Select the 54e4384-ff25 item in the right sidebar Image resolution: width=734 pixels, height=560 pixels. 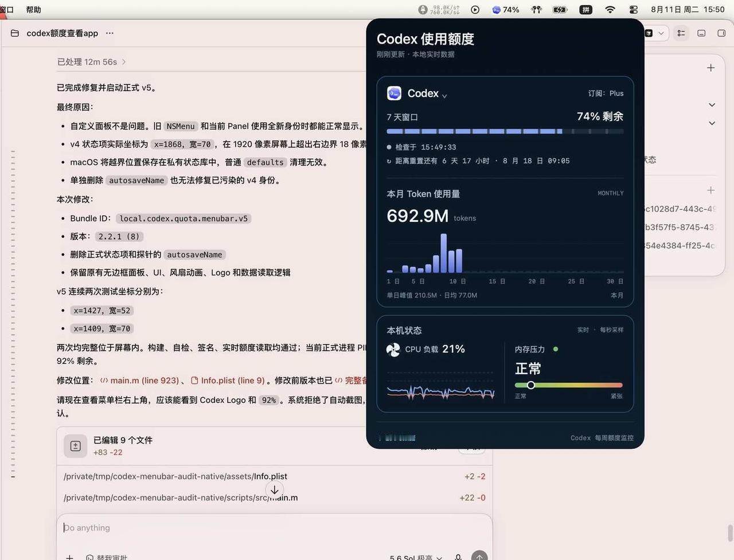point(680,245)
